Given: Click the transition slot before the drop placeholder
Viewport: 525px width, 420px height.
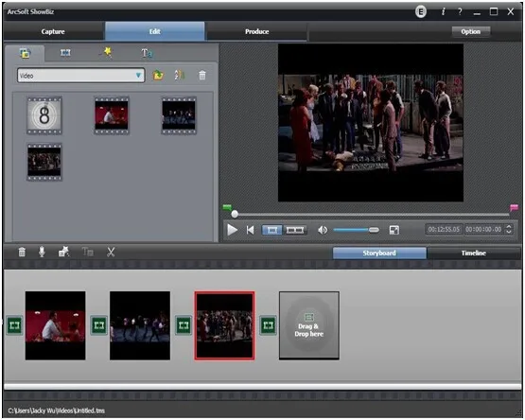Looking at the screenshot, I should click(x=269, y=325).
